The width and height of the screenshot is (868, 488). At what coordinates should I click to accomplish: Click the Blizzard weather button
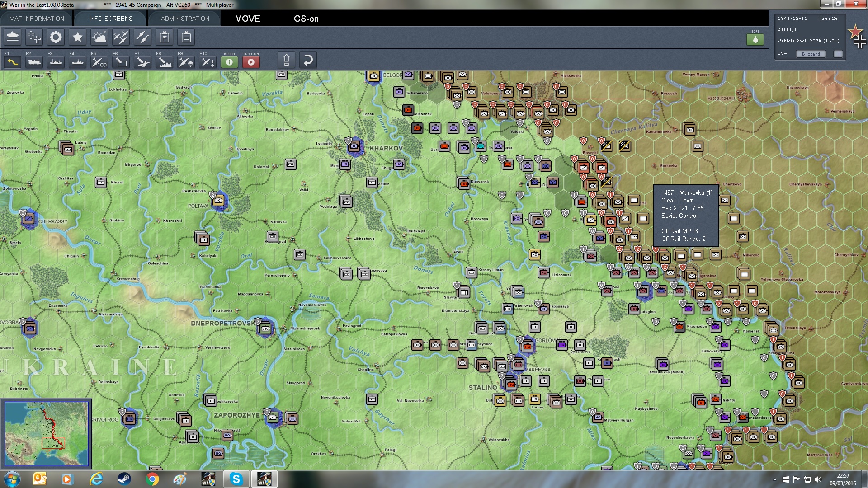[x=811, y=54]
